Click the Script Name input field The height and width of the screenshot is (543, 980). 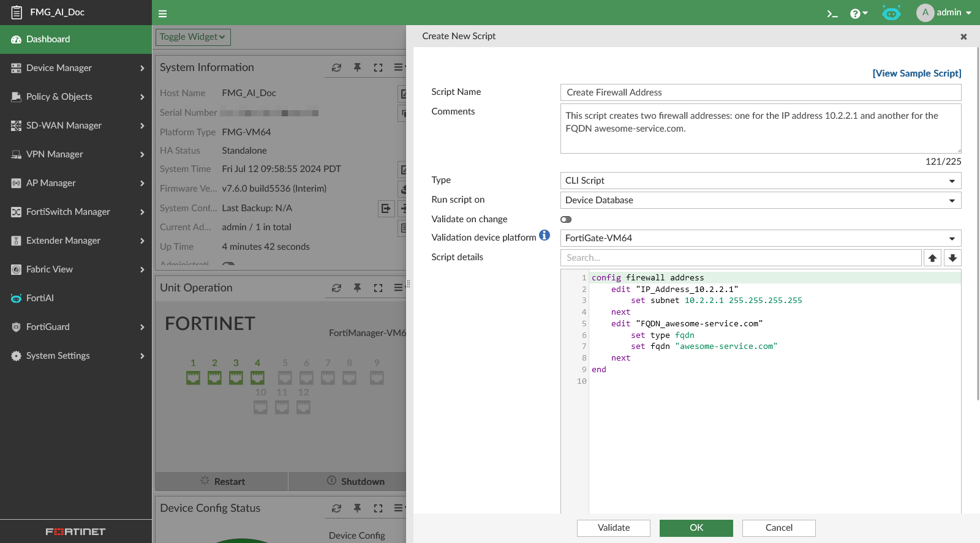point(760,92)
